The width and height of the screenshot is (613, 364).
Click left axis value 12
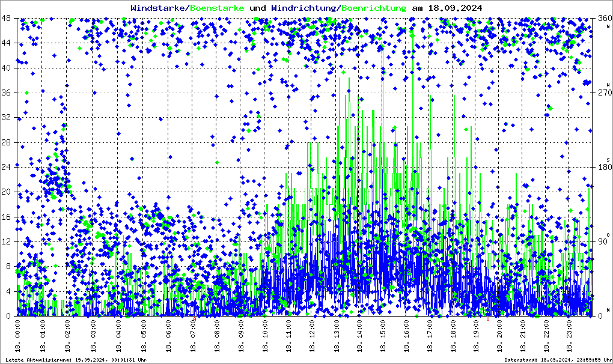(5, 241)
